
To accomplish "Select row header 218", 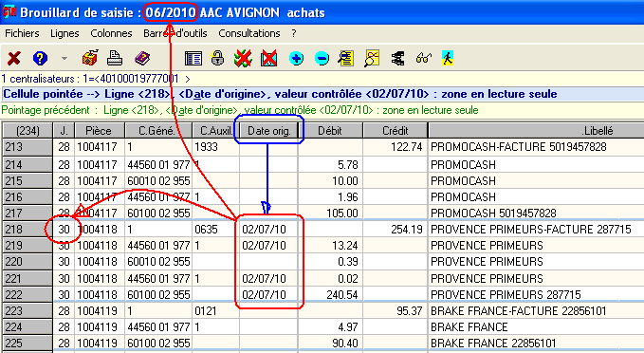I will tap(28, 230).
